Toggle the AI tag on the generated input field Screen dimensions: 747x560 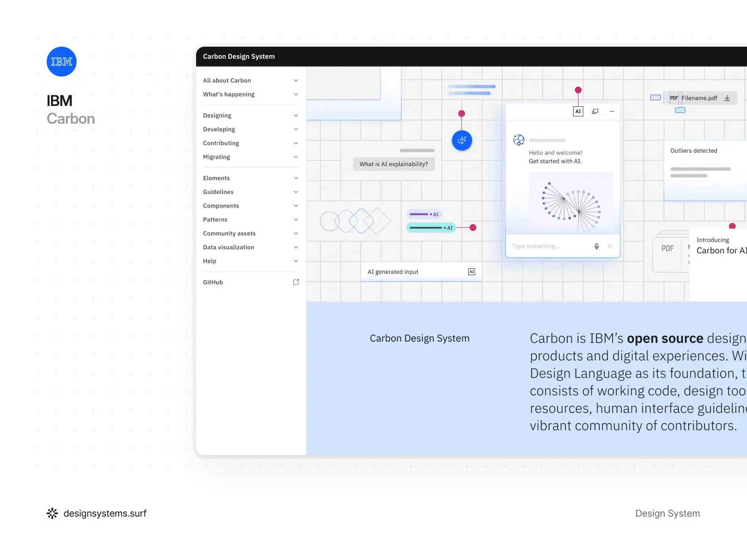pyautogui.click(x=472, y=271)
